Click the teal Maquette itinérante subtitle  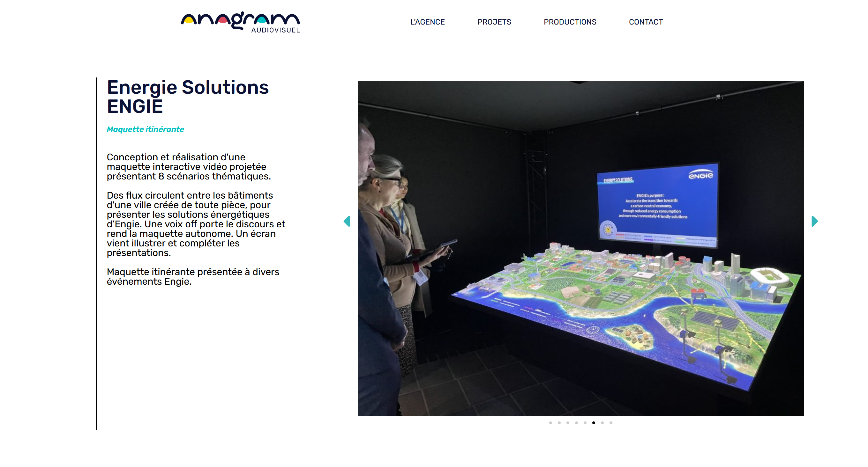point(146,129)
